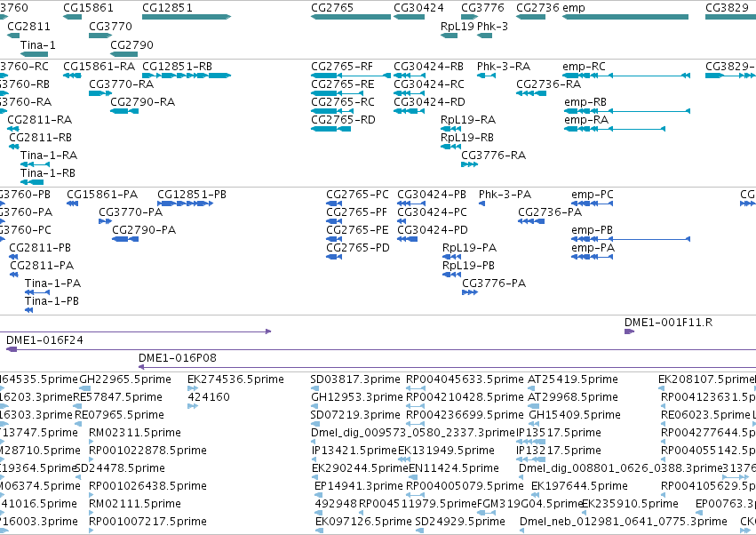Click EST AT25419.5prime
Image resolution: width=756 pixels, height=535 pixels.
pos(573,379)
